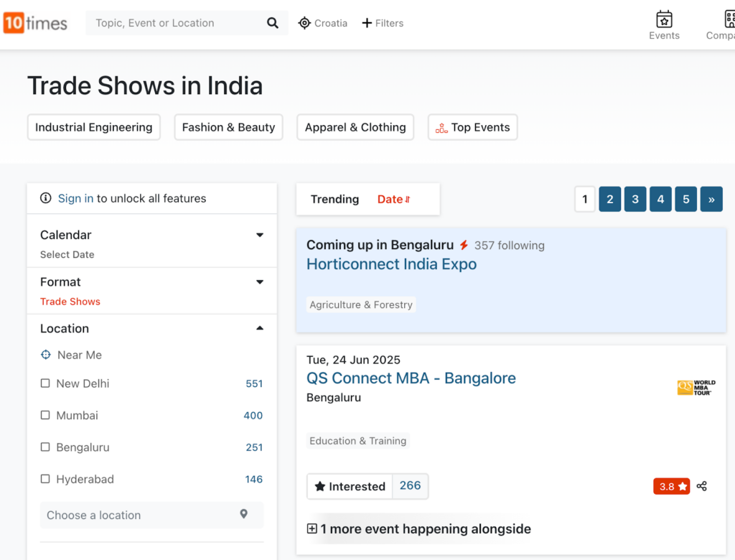The image size is (735, 560).
Task: Click the Top Events podium icon
Action: (441, 128)
